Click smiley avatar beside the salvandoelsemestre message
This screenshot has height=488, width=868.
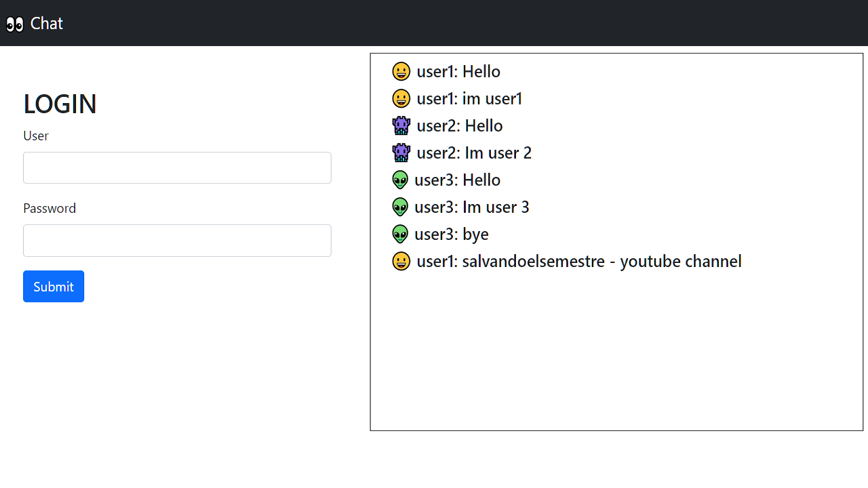click(x=401, y=261)
